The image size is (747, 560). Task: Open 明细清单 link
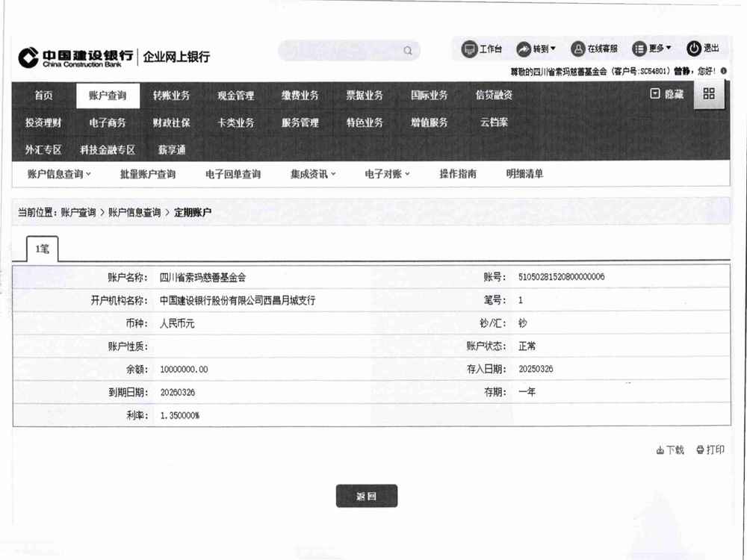pyautogui.click(x=524, y=174)
